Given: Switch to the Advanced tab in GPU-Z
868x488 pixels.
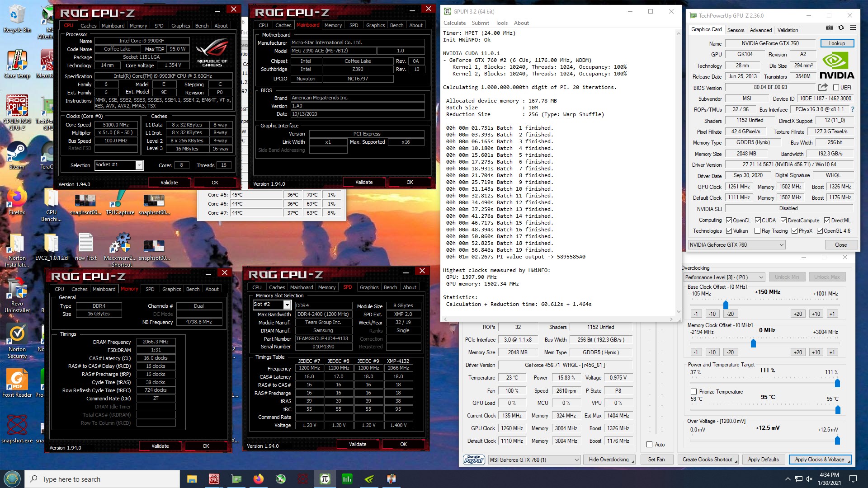Looking at the screenshot, I should (760, 30).
